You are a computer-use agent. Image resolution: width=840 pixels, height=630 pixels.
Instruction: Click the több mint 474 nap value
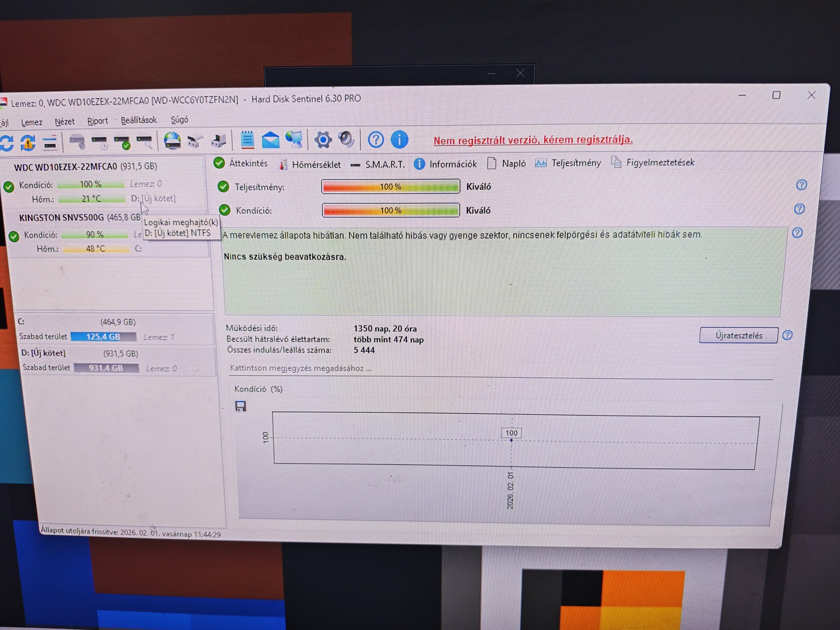coord(389,340)
